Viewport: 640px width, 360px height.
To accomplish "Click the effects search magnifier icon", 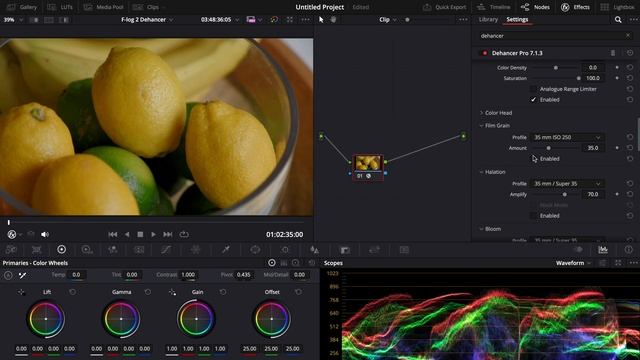I will pos(618,20).
